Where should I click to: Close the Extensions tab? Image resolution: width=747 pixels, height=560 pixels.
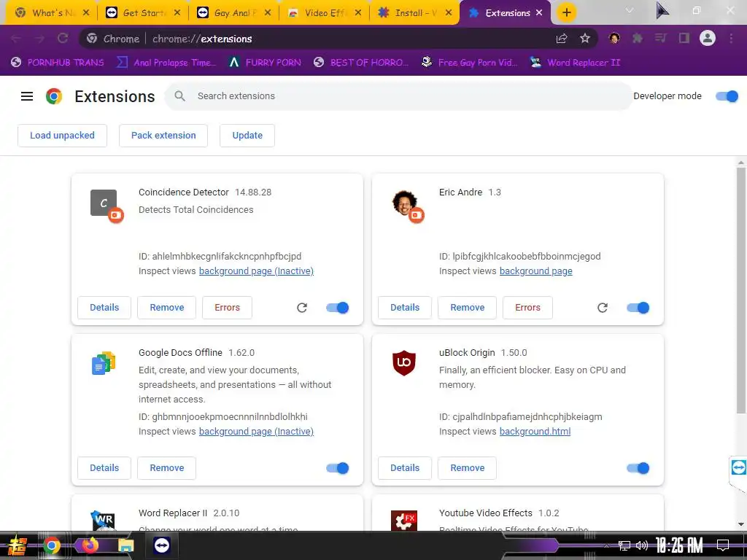(539, 13)
